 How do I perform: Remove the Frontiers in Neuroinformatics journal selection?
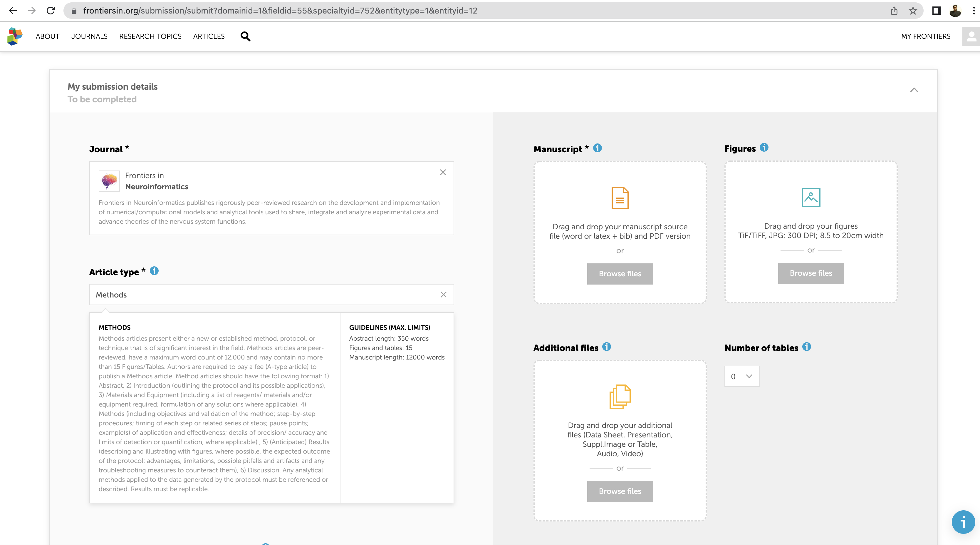click(x=443, y=172)
